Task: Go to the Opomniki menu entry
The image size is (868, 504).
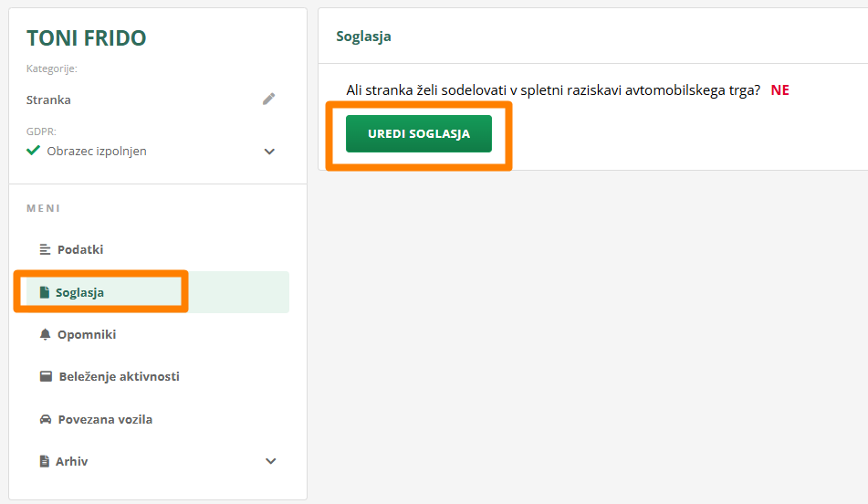Action: click(87, 335)
